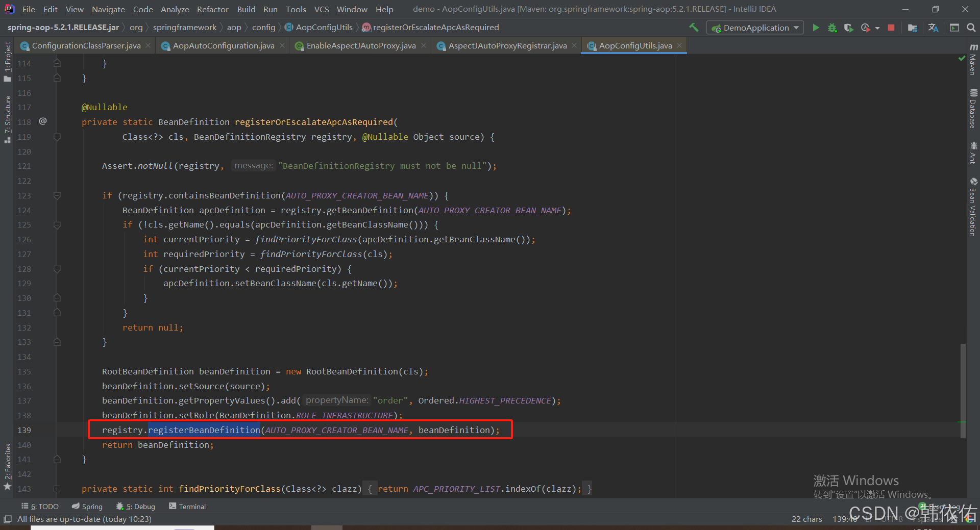The height and width of the screenshot is (530, 980).
Task: Open the Maven tool window
Action: point(973,60)
